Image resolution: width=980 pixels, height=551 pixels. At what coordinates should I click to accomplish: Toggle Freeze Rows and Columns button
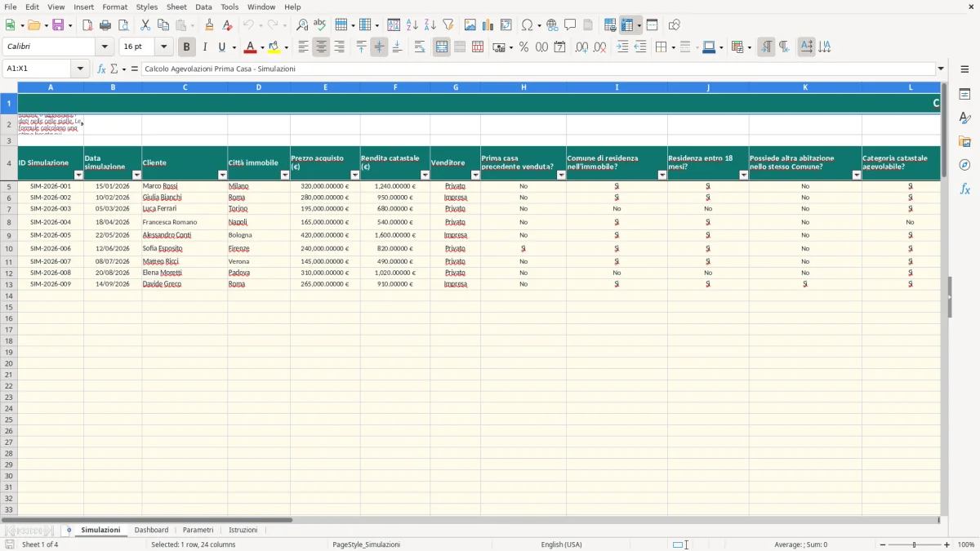[627, 25]
